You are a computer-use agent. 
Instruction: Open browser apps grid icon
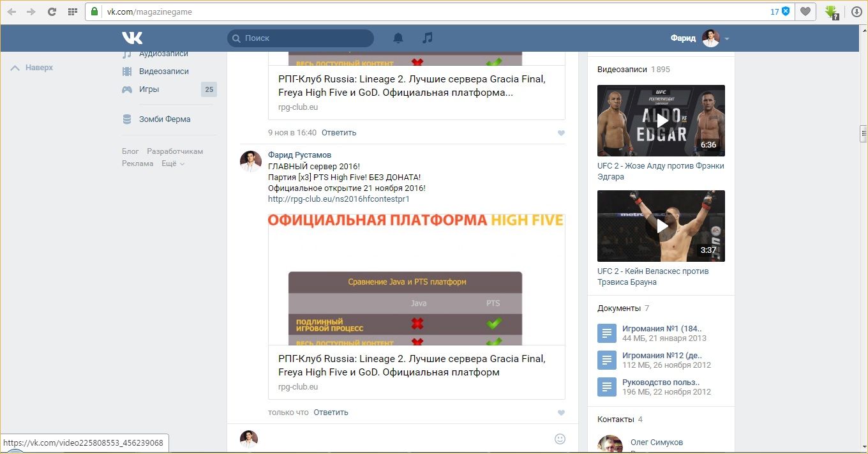73,11
